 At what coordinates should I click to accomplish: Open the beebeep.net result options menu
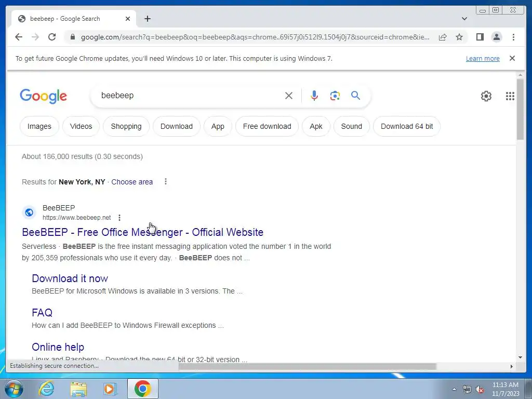click(x=119, y=218)
